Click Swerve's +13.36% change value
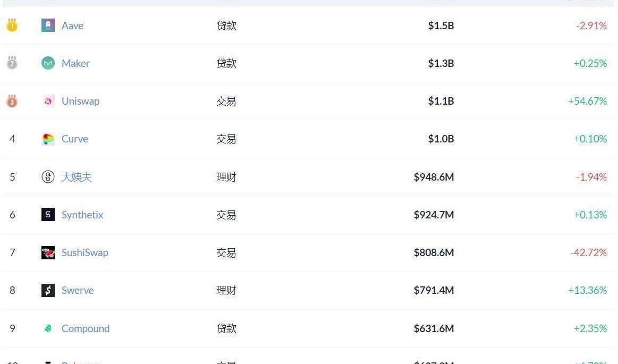The image size is (618, 364). coord(587,290)
